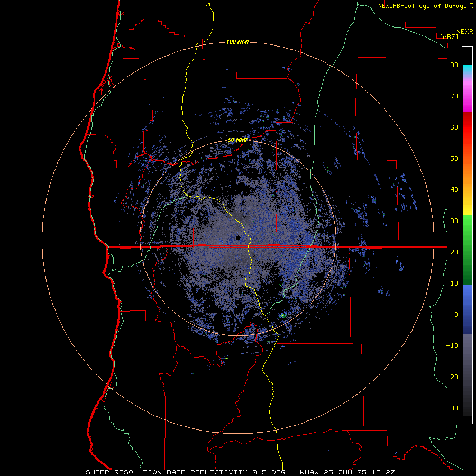The image size is (476, 476).
Task: Click the black radar site dot at the center
Action: [x=238, y=238]
